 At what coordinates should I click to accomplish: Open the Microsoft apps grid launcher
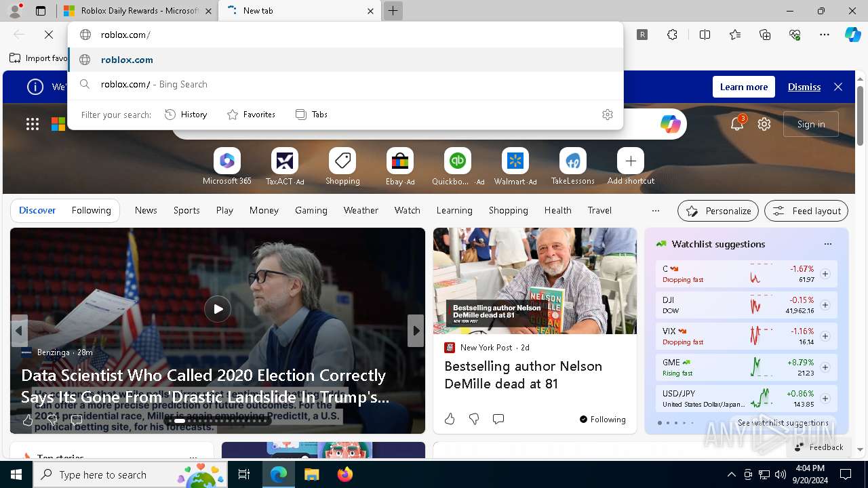[33, 124]
